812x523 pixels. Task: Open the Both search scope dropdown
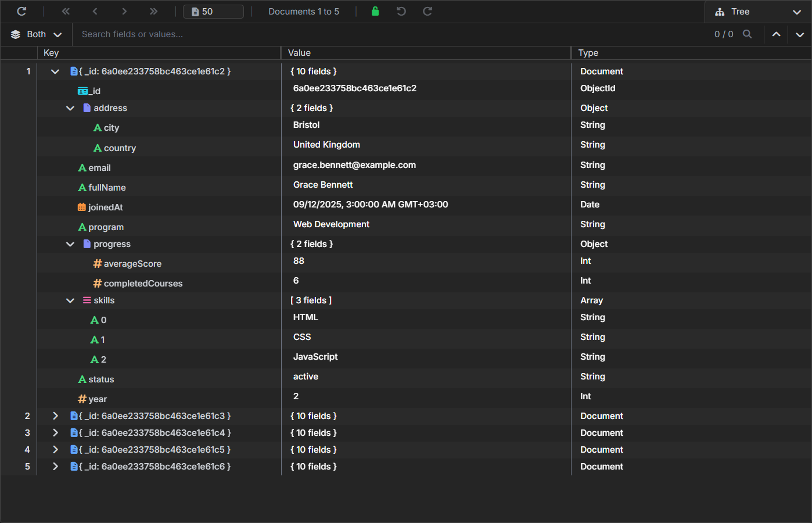pyautogui.click(x=36, y=34)
